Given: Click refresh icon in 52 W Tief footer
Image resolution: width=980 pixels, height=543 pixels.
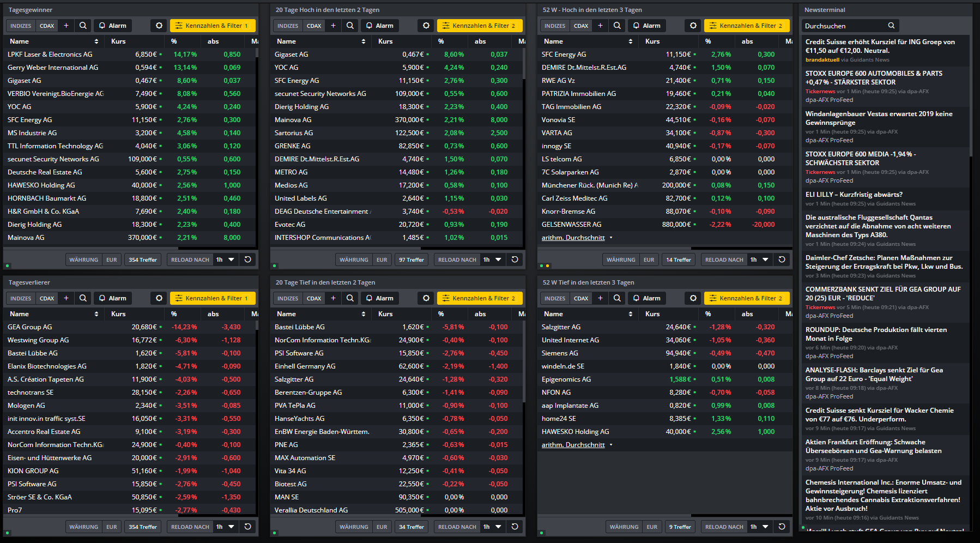Looking at the screenshot, I should click(782, 527).
